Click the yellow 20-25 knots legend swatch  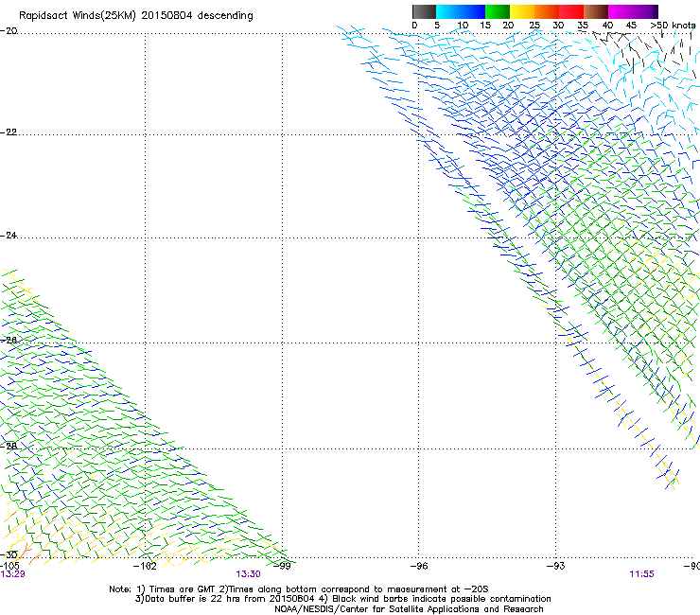tap(522, 11)
